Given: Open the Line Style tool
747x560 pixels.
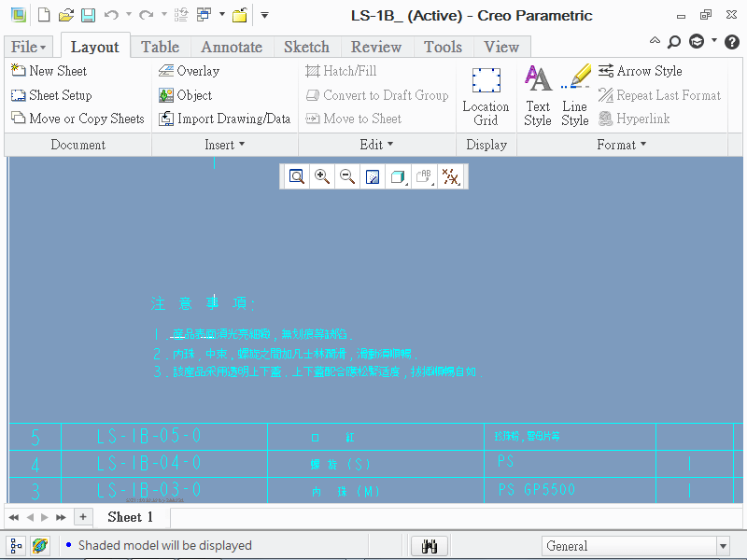Looking at the screenshot, I should point(575,95).
